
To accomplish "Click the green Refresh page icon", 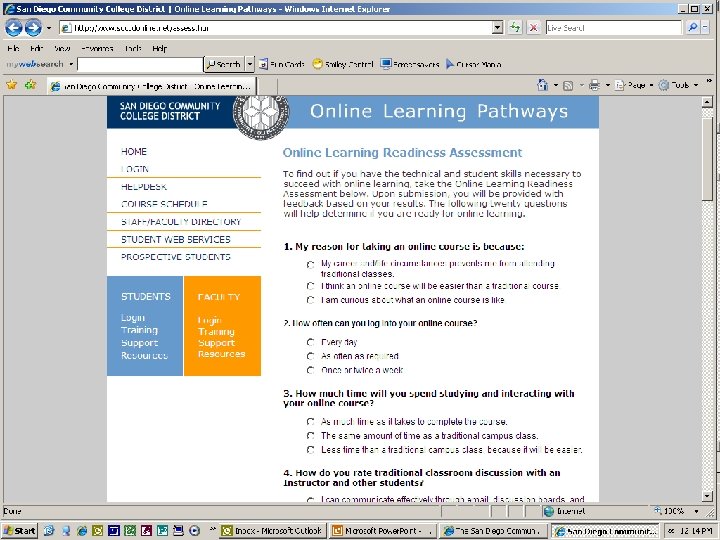I will 515,28.
